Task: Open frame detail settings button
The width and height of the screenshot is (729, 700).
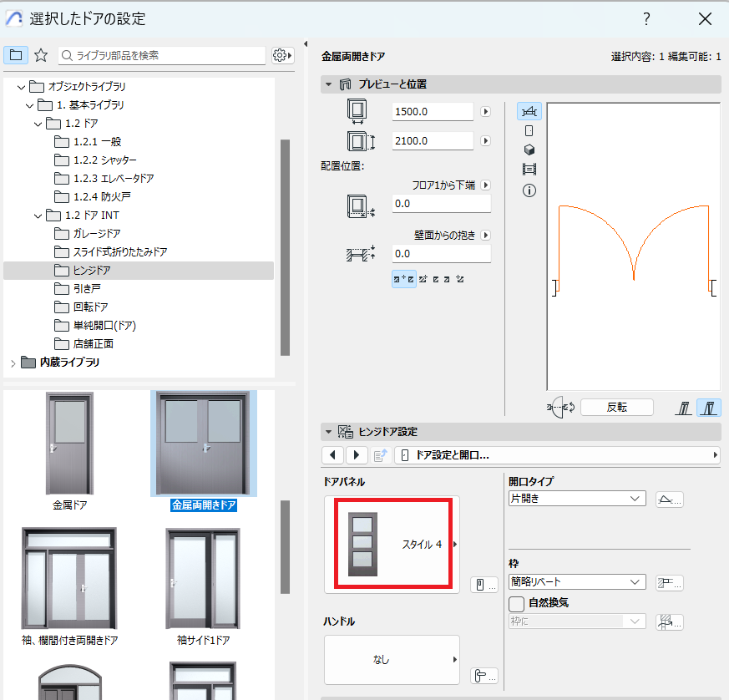Action: click(x=670, y=583)
